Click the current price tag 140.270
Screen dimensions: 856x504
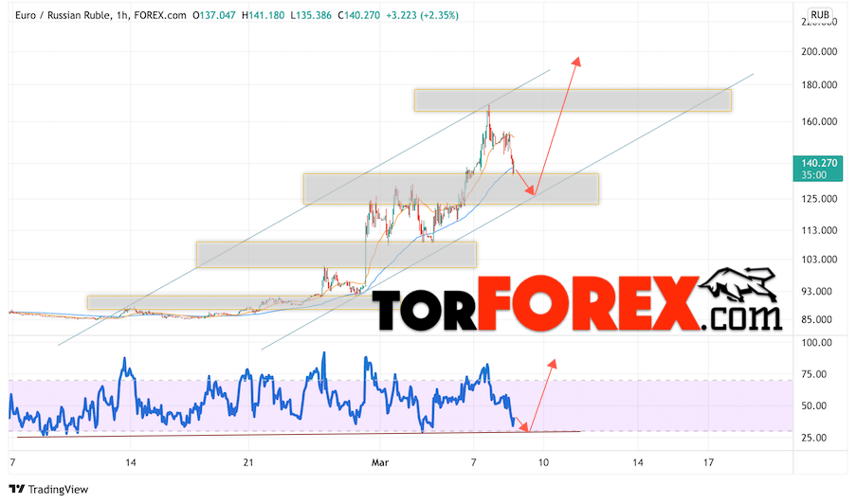tap(819, 163)
